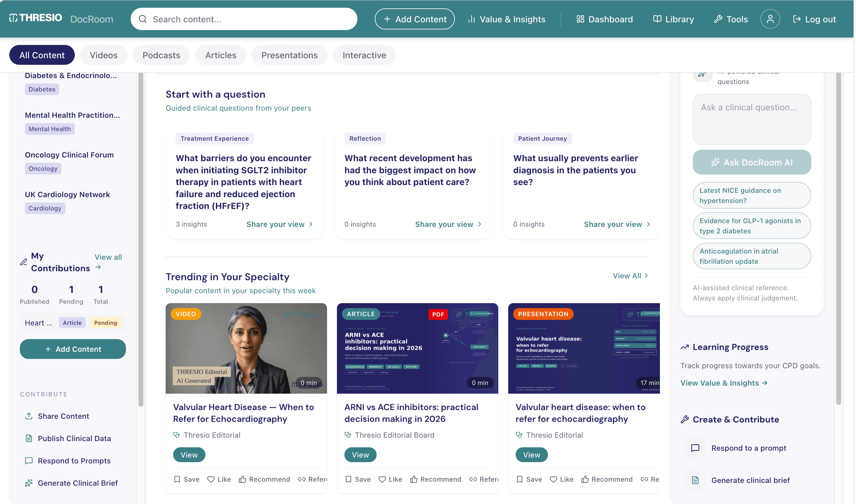Viewport: 856px width, 504px height.
Task: View the Valvular Heart Disease video
Action: (x=189, y=454)
